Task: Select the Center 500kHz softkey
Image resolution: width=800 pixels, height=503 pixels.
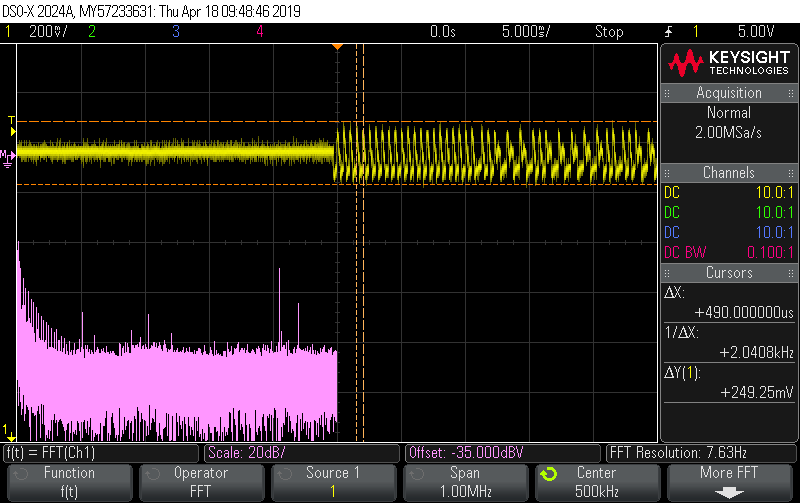Action: (597, 482)
